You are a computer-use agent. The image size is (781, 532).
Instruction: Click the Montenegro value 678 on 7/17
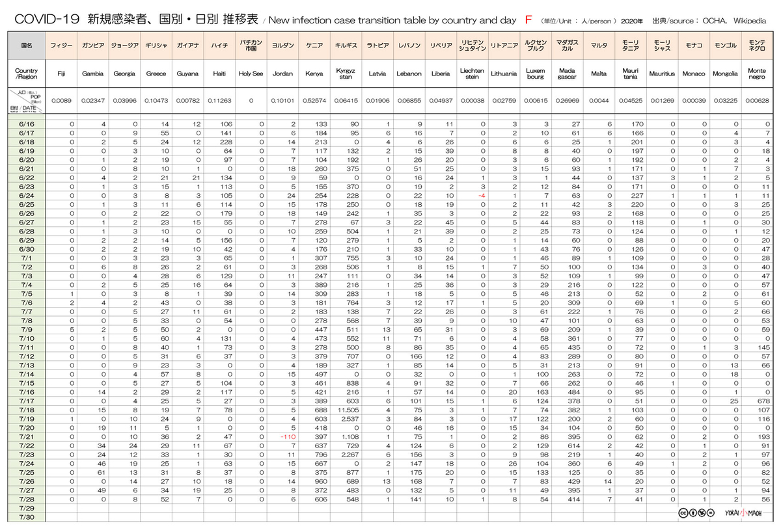tap(763, 401)
